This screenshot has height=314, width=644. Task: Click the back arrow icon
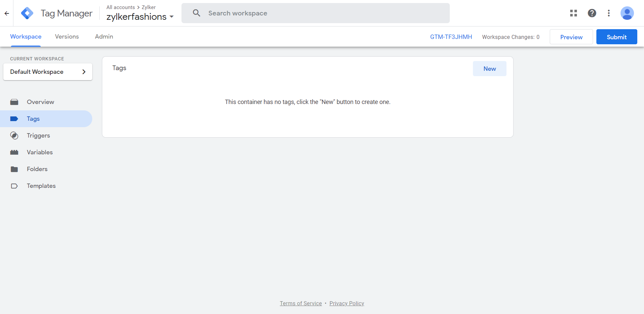[x=7, y=13]
